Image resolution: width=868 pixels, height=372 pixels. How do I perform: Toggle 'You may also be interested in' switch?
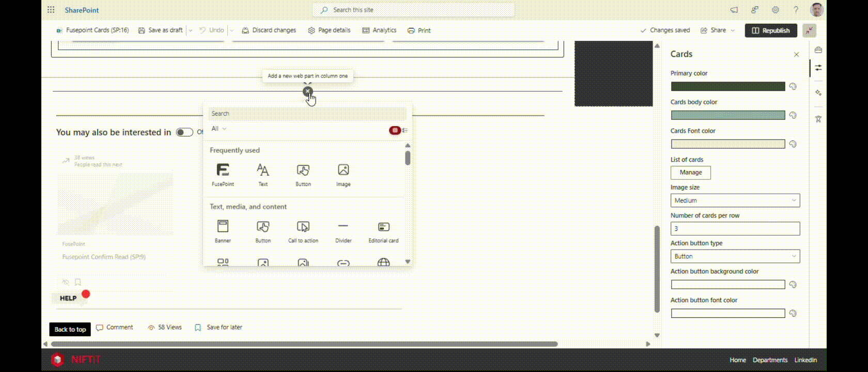click(x=184, y=132)
